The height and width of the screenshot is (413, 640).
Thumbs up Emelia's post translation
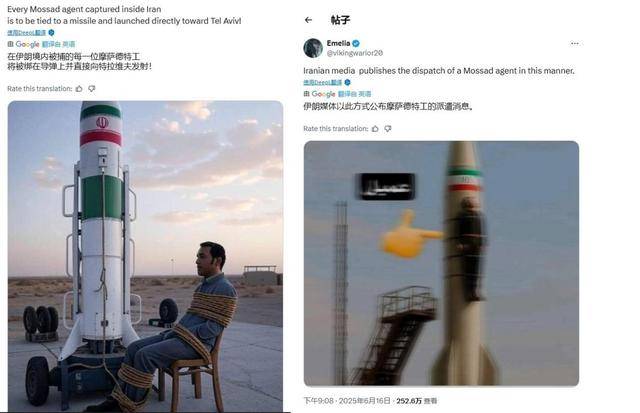point(375,129)
